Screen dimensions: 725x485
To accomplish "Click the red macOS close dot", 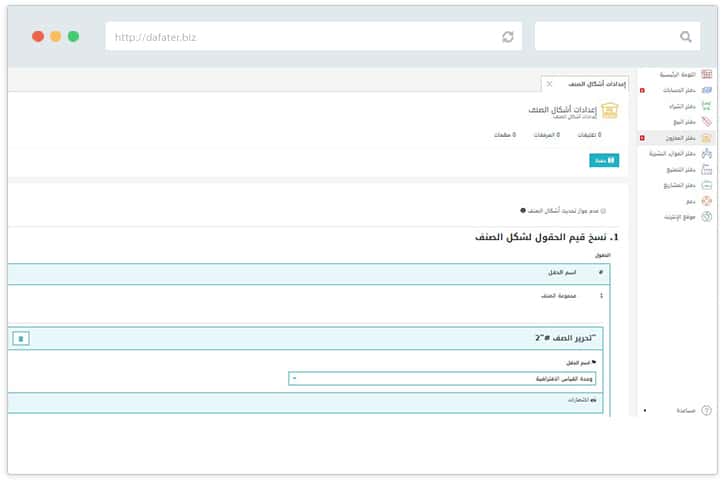I will click(x=38, y=36).
